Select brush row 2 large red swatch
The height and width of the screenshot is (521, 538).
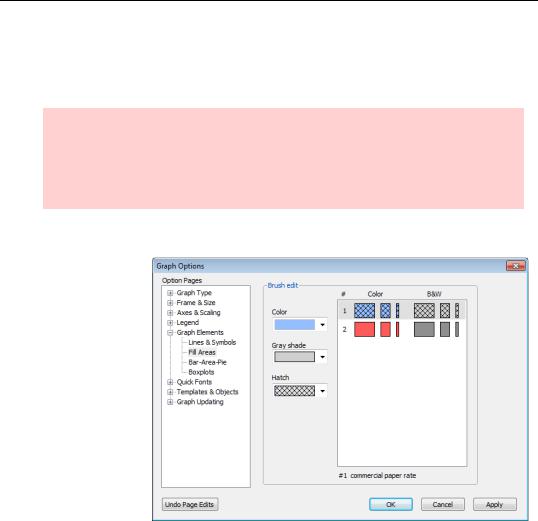point(364,329)
